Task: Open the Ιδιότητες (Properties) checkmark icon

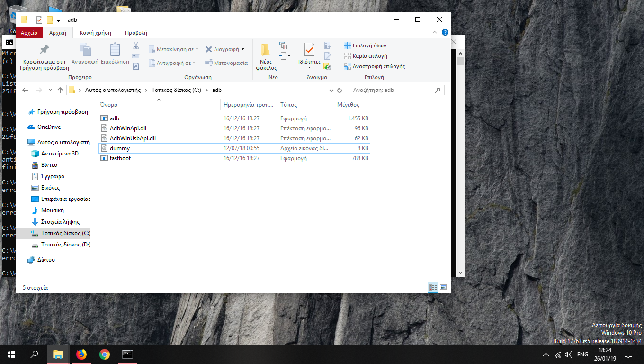Action: [309, 50]
